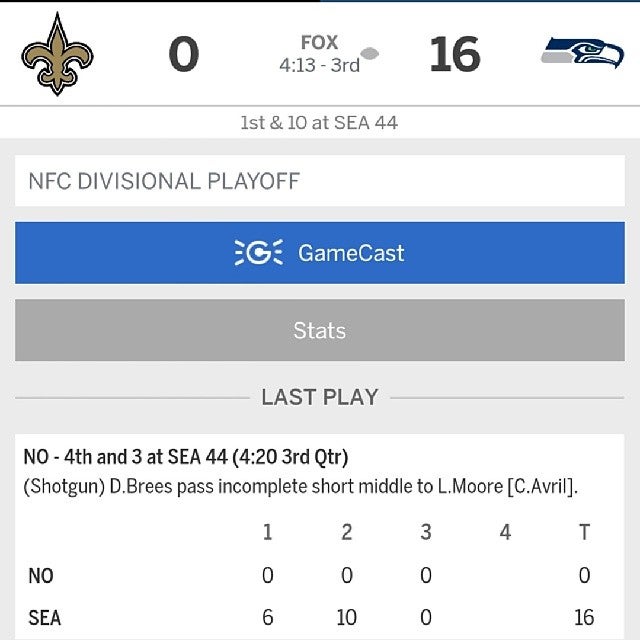Open the Stats button

(x=320, y=330)
